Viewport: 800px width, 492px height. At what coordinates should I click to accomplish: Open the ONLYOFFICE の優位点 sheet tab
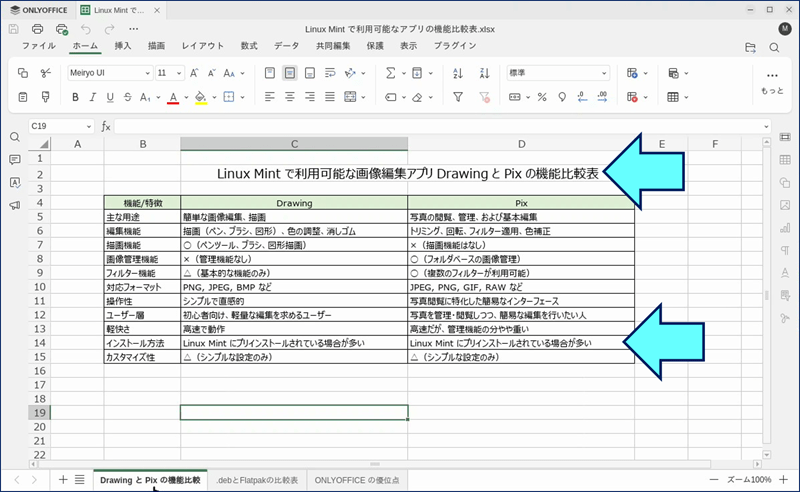coord(357,480)
